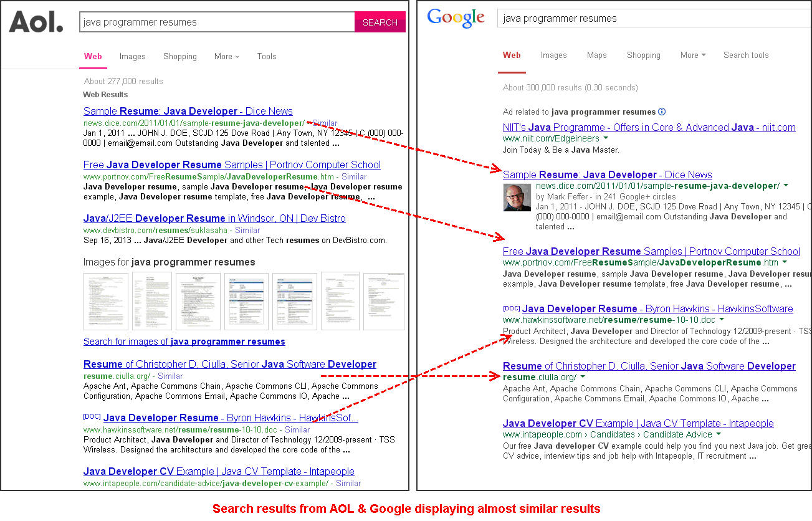Select the Google Images tab
The height and width of the screenshot is (521, 812).
pos(553,55)
